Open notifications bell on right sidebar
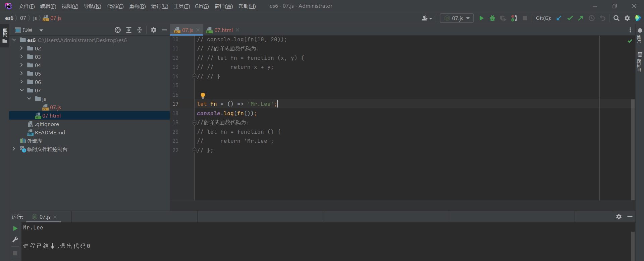Viewport: 644px width, 261px height. (640, 31)
